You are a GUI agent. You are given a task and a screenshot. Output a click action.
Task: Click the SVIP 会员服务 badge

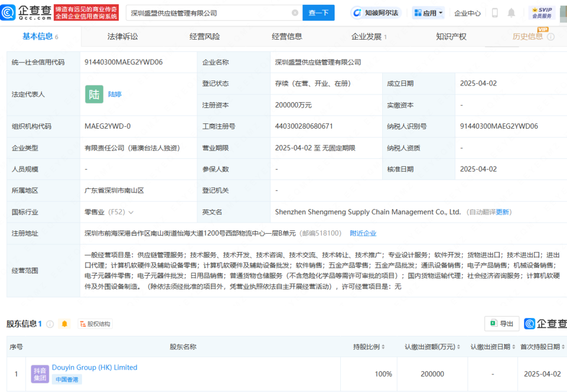542,13
